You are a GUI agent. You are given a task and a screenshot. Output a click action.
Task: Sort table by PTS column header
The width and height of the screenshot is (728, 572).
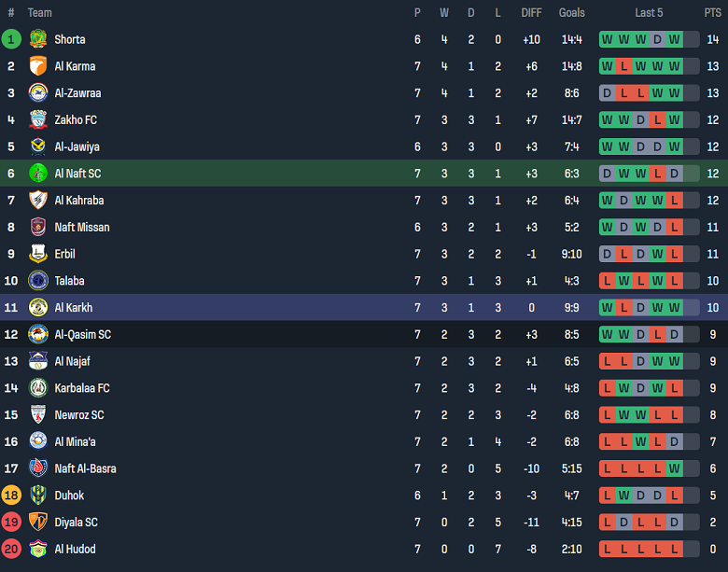coord(712,13)
